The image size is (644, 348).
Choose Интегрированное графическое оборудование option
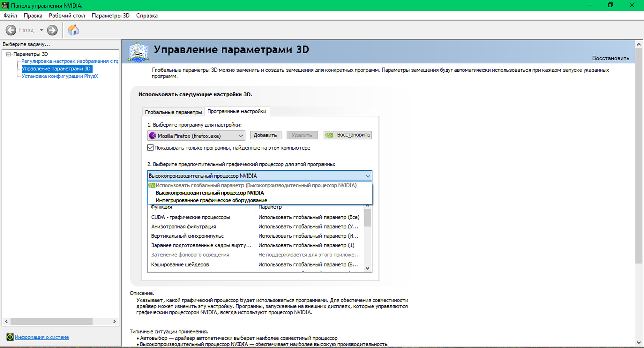(x=260, y=200)
